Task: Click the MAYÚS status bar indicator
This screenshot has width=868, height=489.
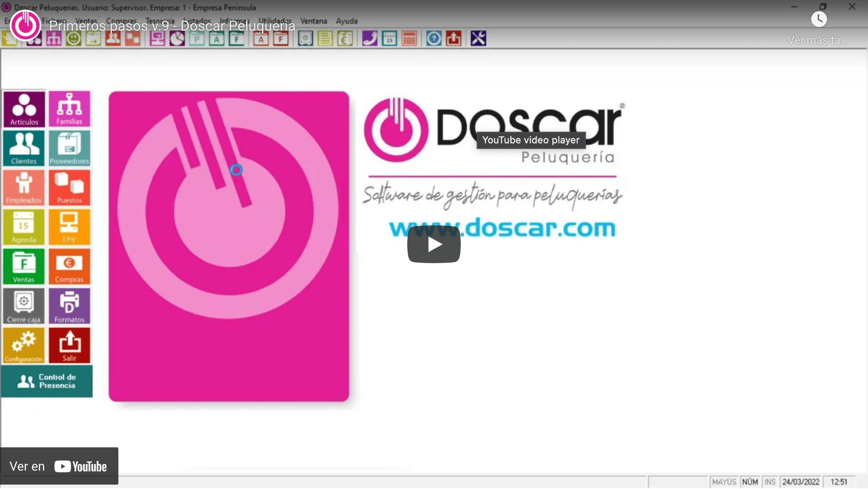Action: pos(724,482)
